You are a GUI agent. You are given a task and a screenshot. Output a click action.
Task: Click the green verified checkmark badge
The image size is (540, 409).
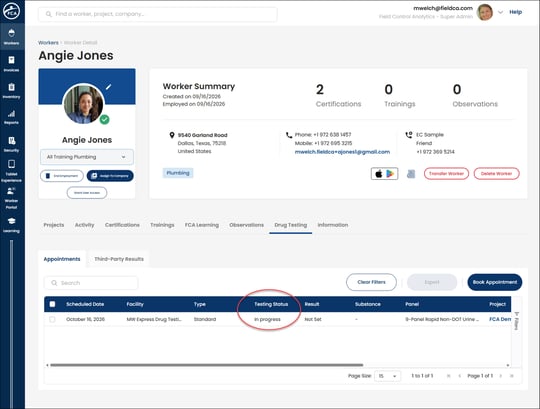(x=105, y=119)
